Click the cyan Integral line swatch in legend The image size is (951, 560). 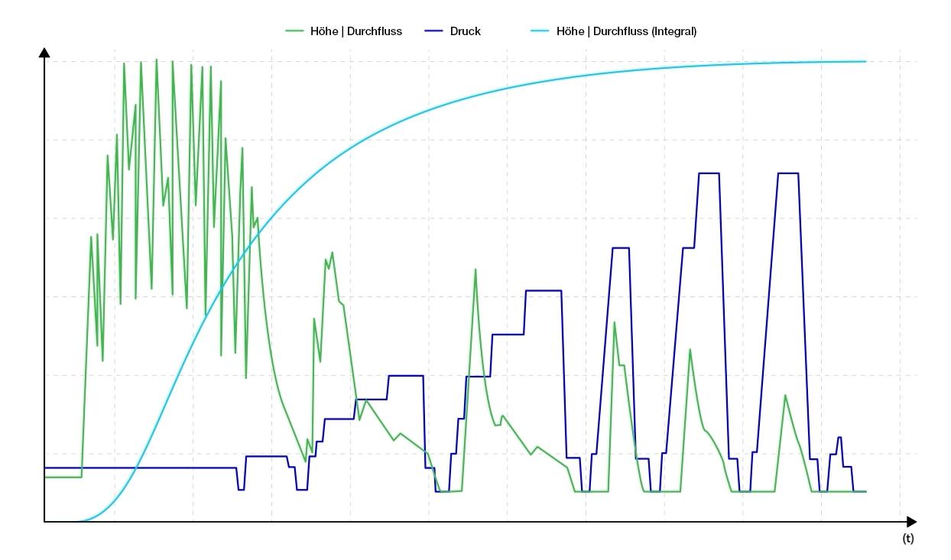[x=540, y=31]
